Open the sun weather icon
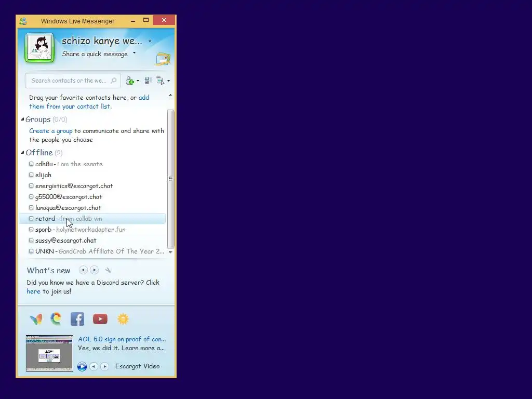This screenshot has height=399, width=532. [123, 319]
